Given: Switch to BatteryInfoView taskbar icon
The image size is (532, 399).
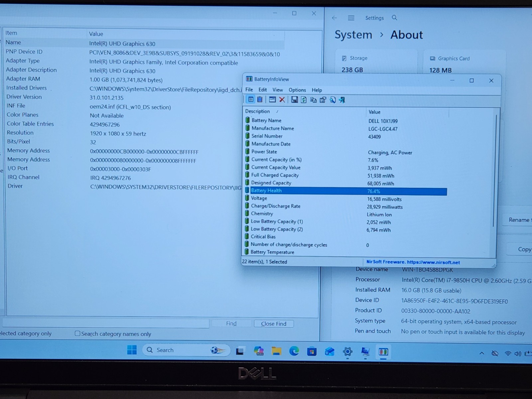Looking at the screenshot, I should (x=383, y=352).
